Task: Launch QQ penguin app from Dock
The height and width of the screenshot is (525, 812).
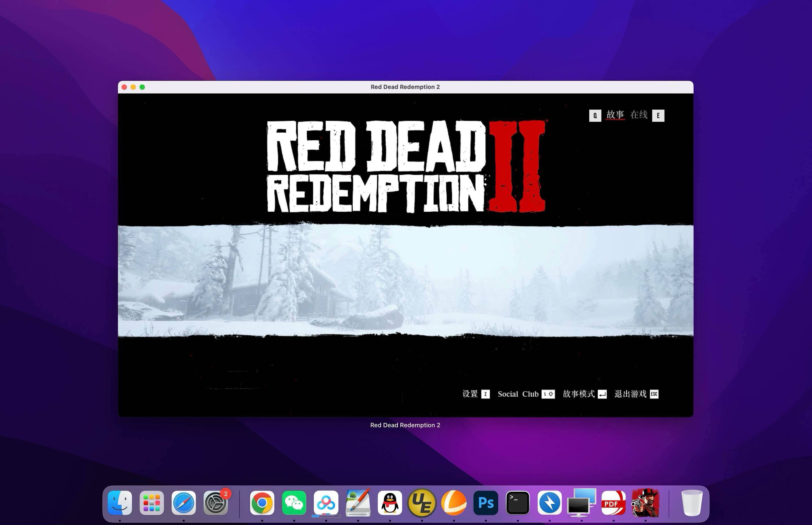Action: pos(390,503)
